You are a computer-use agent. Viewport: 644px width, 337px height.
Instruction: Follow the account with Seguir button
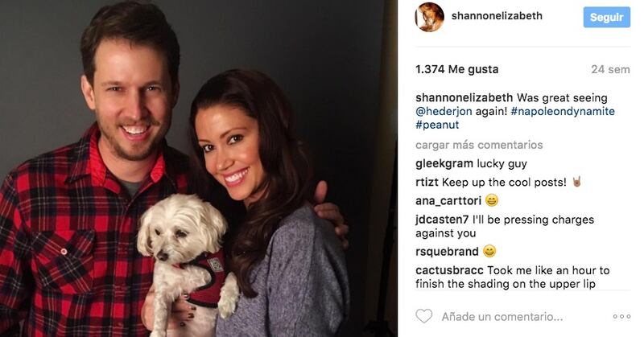(x=607, y=17)
